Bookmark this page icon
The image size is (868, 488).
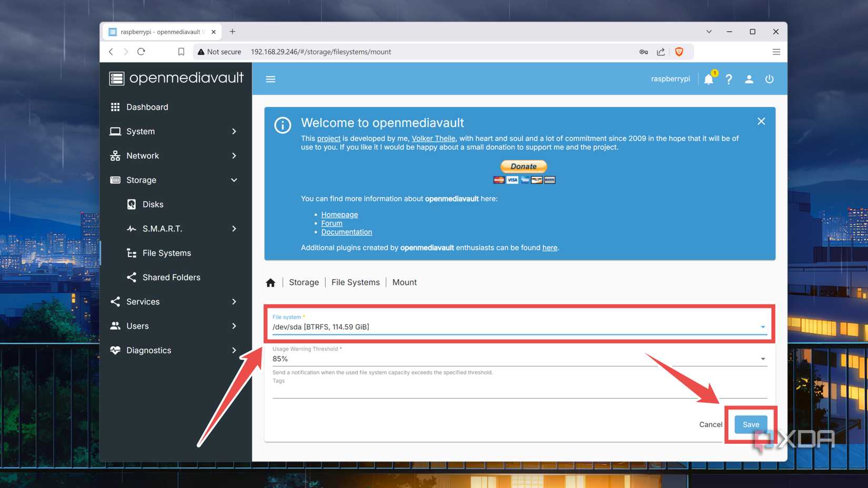coord(181,52)
